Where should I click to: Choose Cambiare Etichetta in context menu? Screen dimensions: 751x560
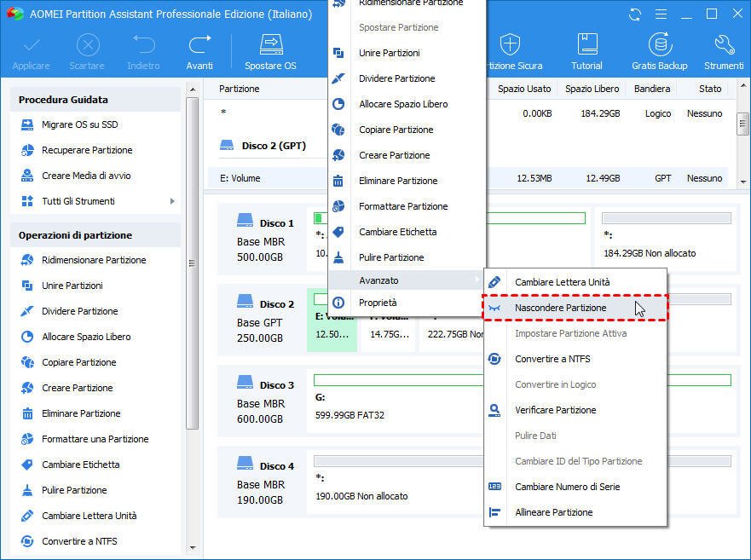coord(407,232)
